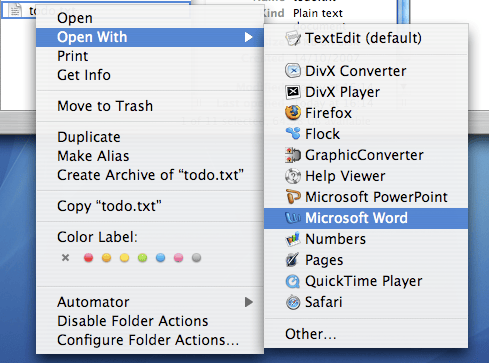Click the Flock app icon
489x363 pixels.
(293, 134)
